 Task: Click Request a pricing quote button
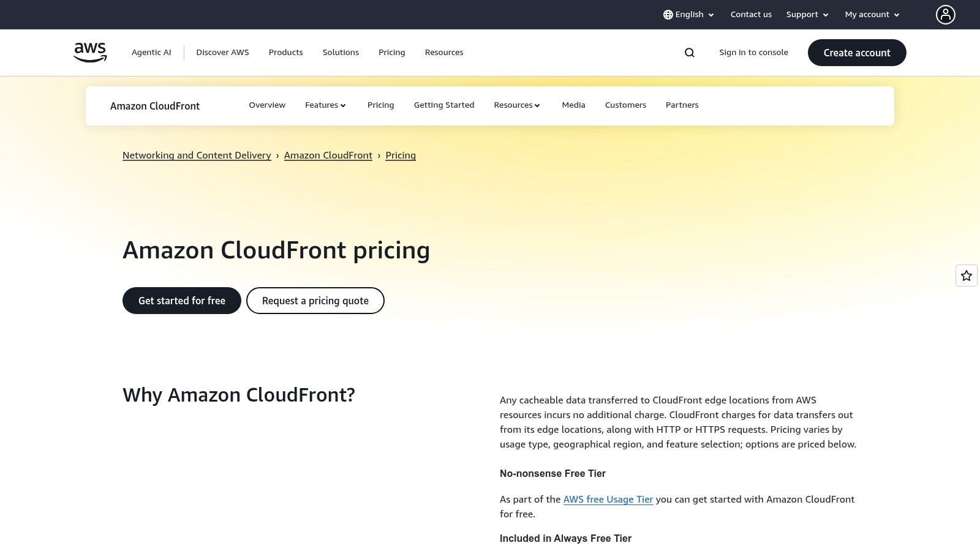(315, 301)
